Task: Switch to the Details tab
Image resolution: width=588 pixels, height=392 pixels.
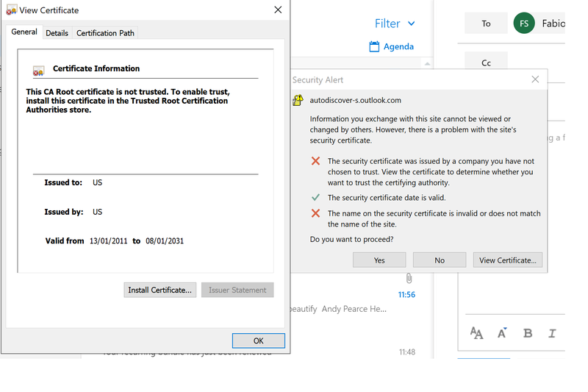Action: pos(57,33)
